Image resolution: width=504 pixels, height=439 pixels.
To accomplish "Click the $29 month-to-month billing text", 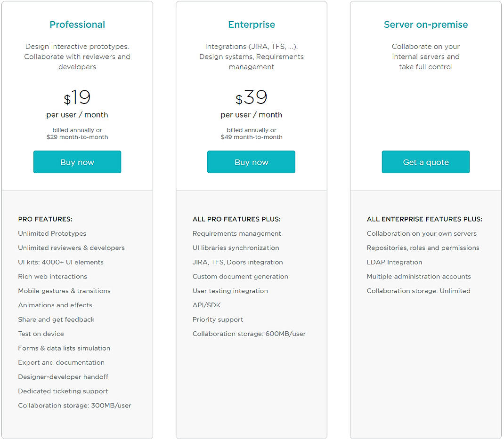I will pyautogui.click(x=77, y=137).
